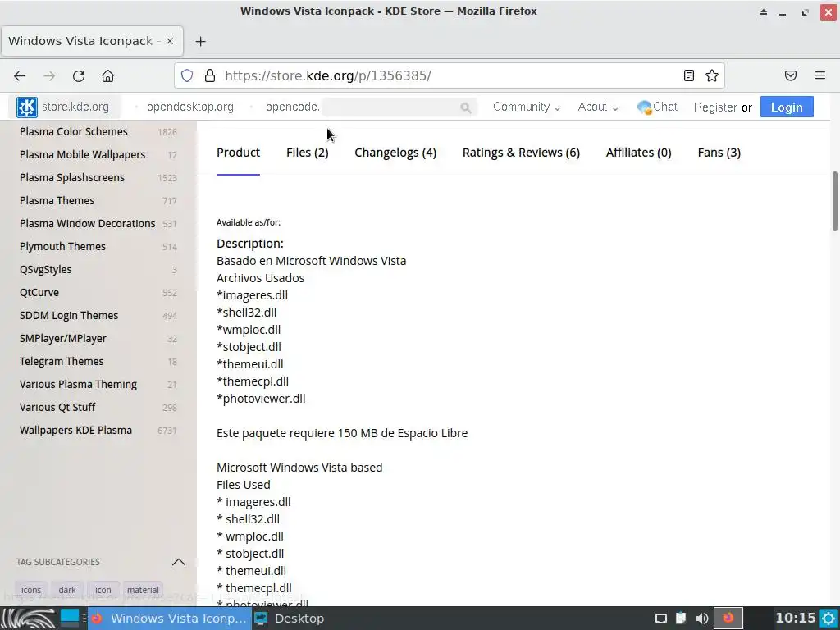The image size is (840, 630).
Task: Click the blue desktop icon in taskbar
Action: [70, 619]
